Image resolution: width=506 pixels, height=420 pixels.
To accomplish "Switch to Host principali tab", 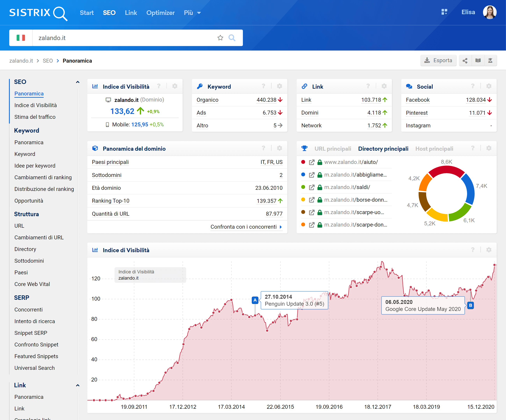I will (434, 149).
